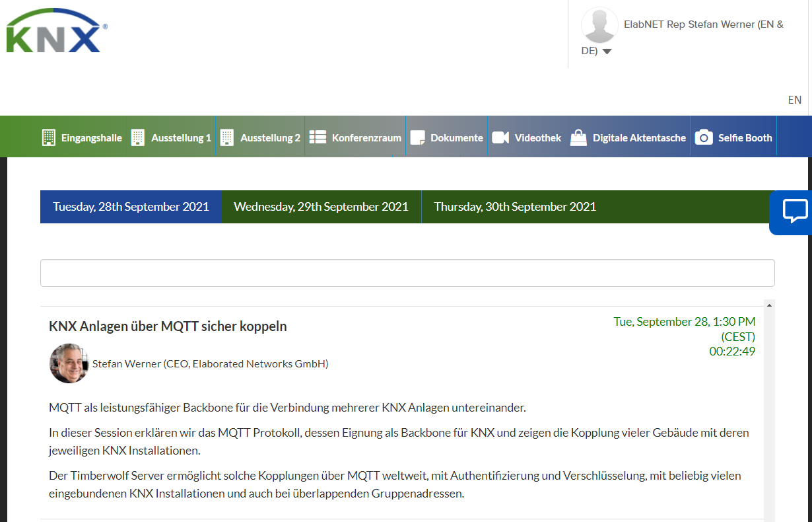Click Stefan Werner's speaker photo

coord(69,363)
